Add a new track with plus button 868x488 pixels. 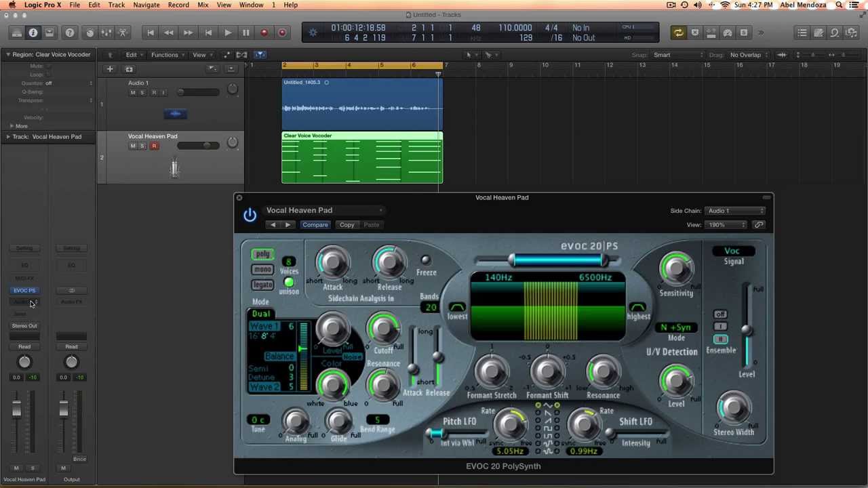click(109, 68)
